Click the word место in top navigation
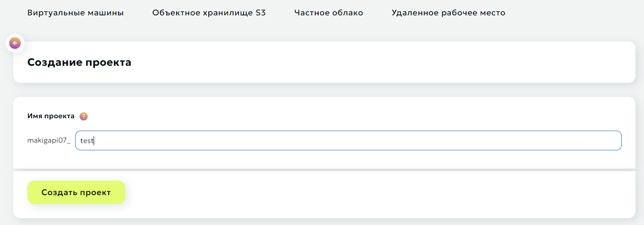Image resolution: width=644 pixels, height=225 pixels. pyautogui.click(x=492, y=13)
